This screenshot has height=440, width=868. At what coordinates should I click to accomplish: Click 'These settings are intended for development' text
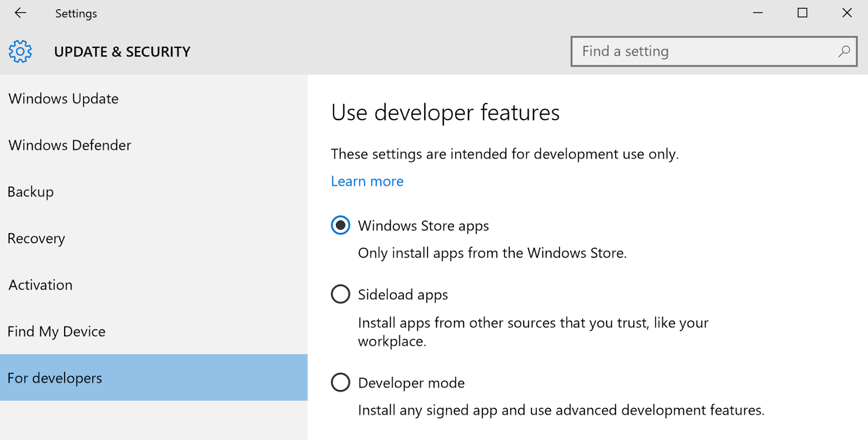[505, 154]
